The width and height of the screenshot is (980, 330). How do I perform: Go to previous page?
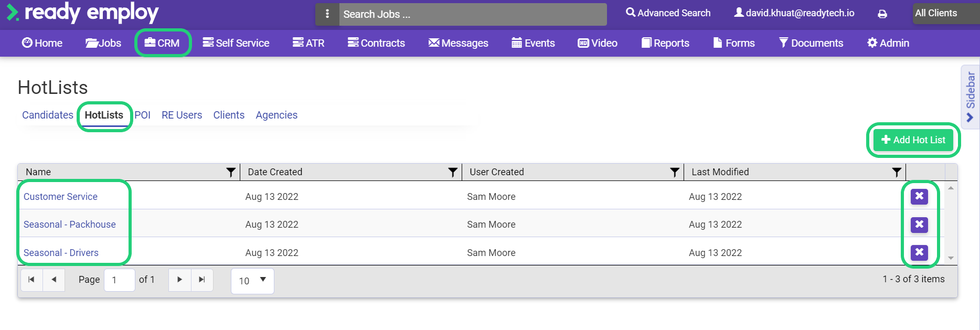[54, 280]
